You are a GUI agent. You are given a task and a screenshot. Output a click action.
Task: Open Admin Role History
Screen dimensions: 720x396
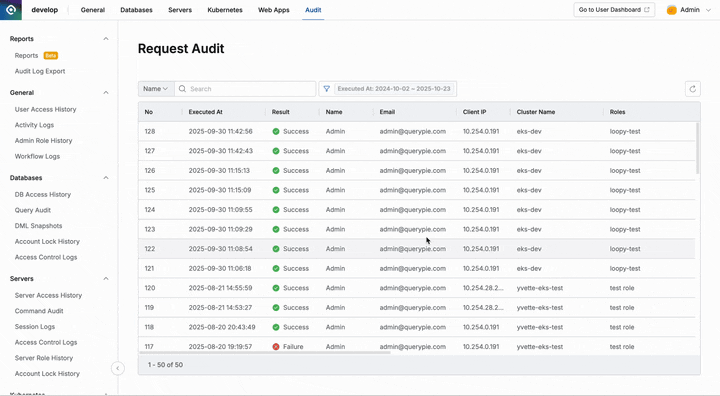(44, 141)
